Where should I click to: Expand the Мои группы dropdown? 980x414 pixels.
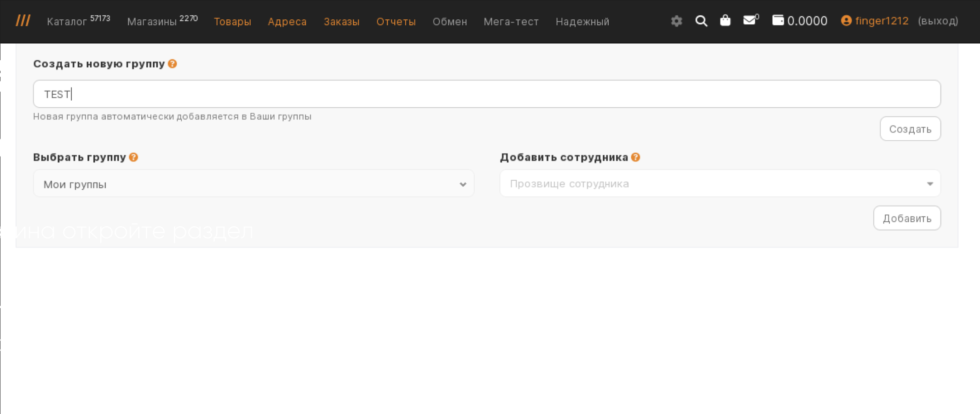254,184
